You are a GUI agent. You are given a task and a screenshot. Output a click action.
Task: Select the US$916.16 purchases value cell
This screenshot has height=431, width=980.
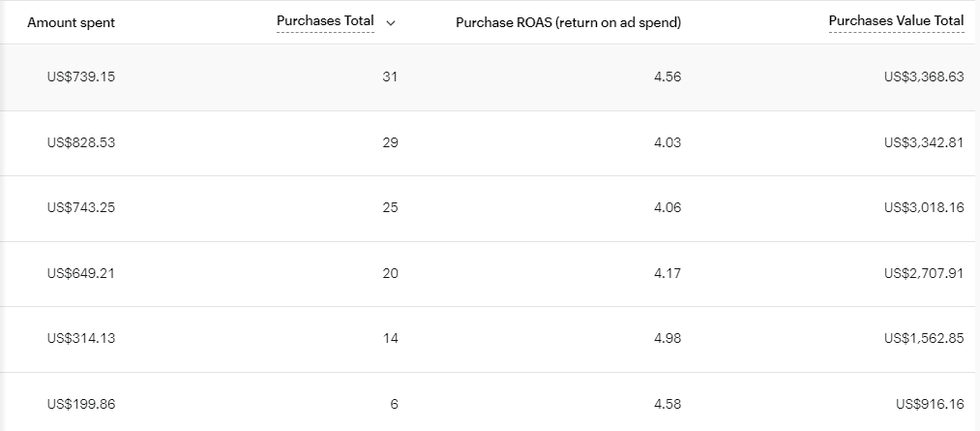click(x=929, y=404)
